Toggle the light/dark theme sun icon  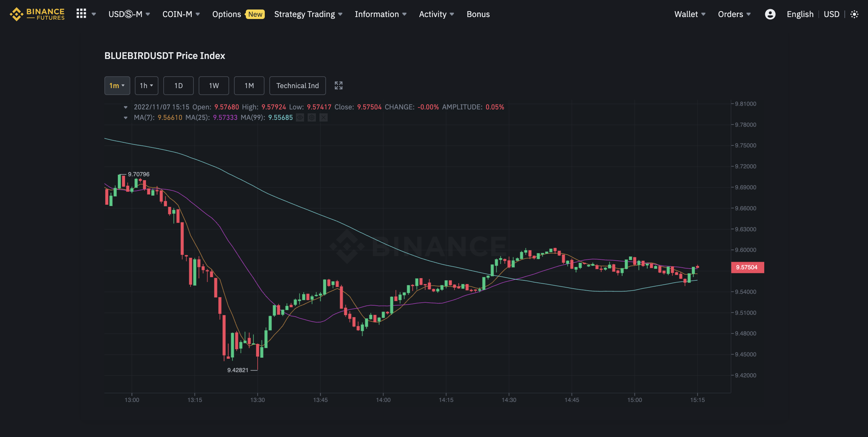(x=854, y=14)
